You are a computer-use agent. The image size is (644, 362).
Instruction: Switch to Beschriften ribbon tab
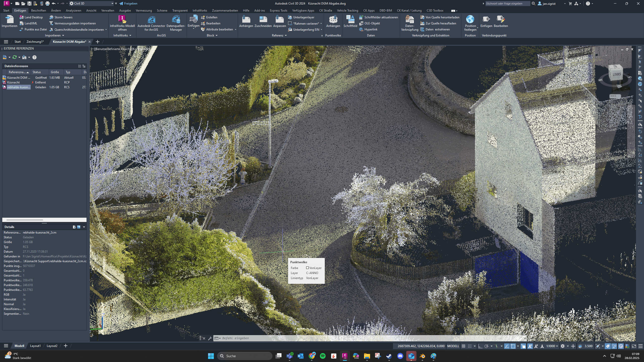pos(38,11)
